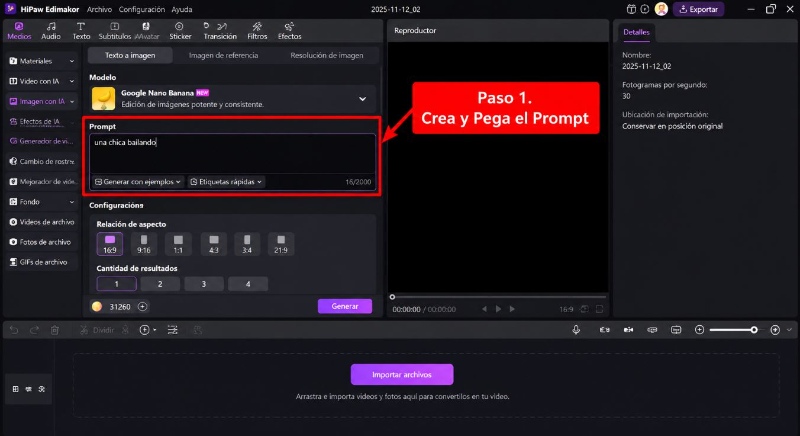
Task: Open Generador de video in sidebar
Action: point(42,141)
